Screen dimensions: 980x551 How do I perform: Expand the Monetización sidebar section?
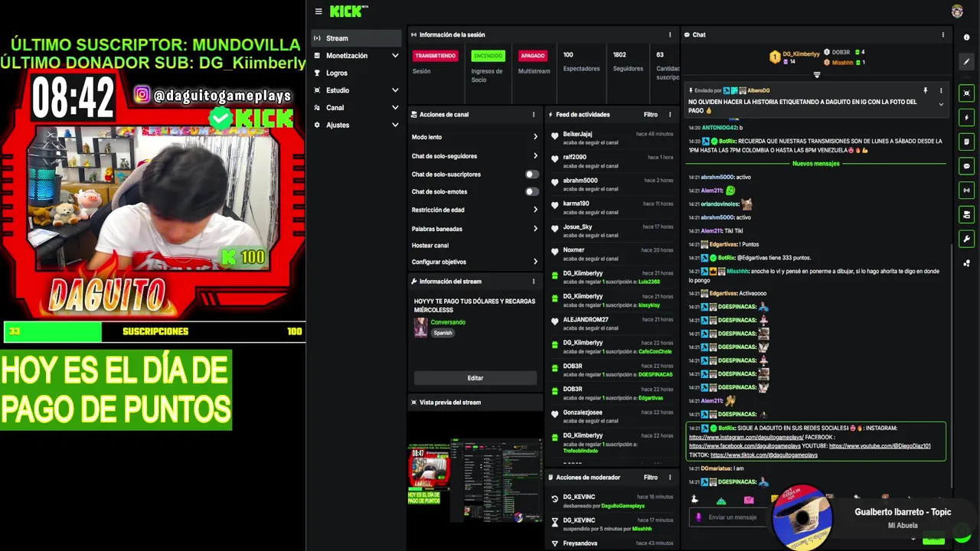[x=395, y=56]
